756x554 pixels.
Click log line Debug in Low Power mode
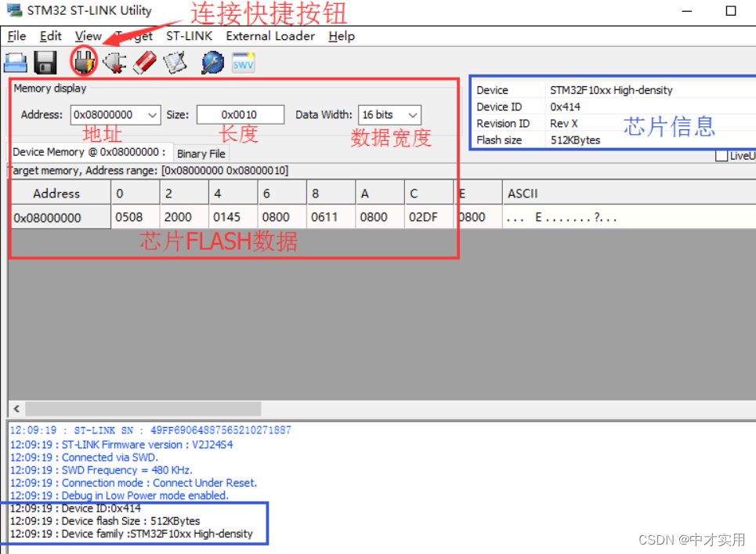(x=119, y=496)
